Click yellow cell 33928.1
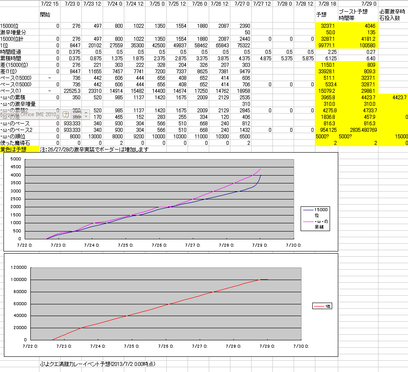The height and width of the screenshot is (372, 408). [x=328, y=71]
